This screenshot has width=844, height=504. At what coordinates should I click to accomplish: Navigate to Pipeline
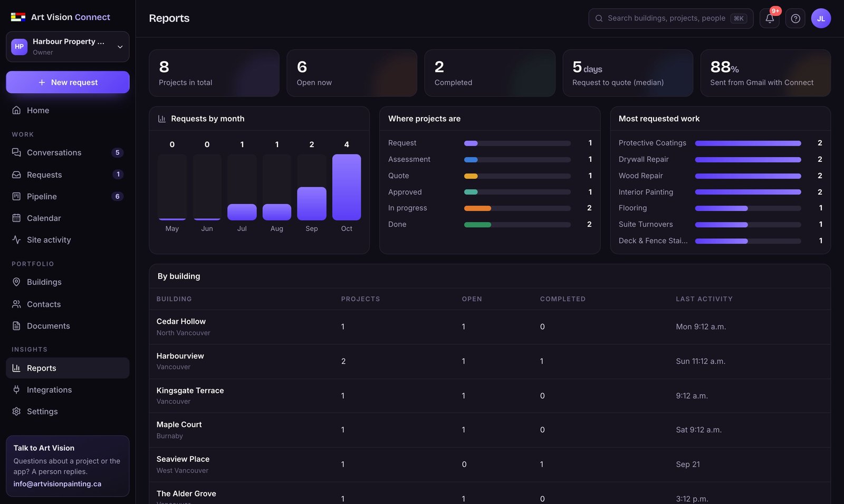[x=68, y=196]
